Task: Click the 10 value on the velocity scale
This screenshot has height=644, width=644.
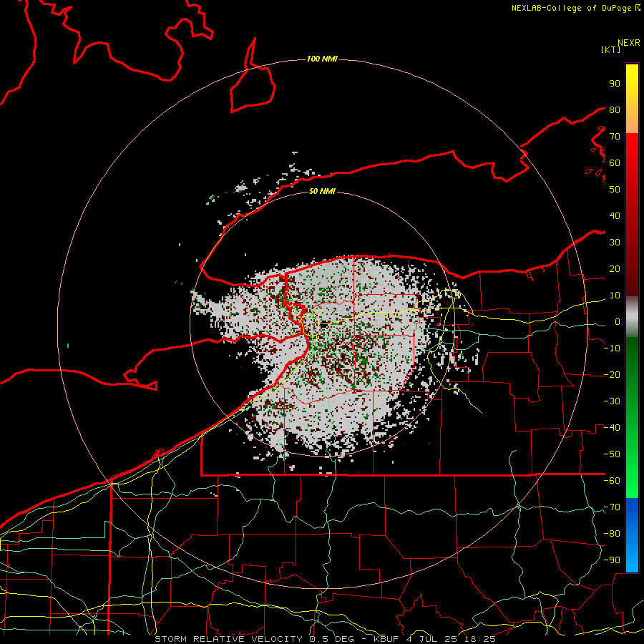Action: (x=615, y=296)
